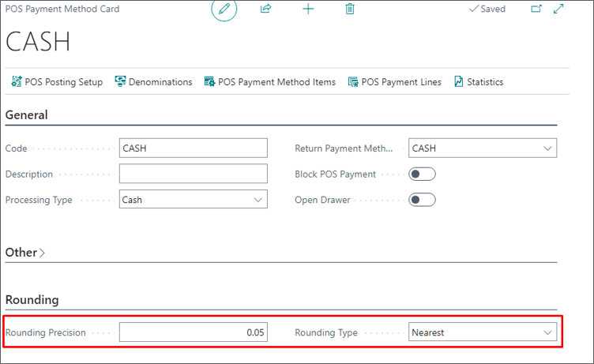The width and height of the screenshot is (594, 364).
Task: Collapse the General section heading
Action: [27, 114]
